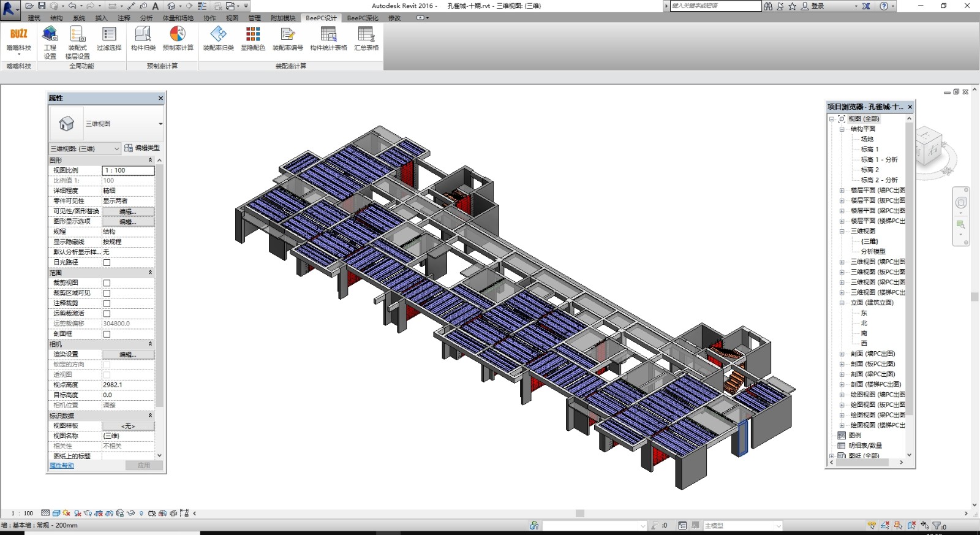
Task: Open 显隐配色 color grid tool
Action: coord(253,39)
